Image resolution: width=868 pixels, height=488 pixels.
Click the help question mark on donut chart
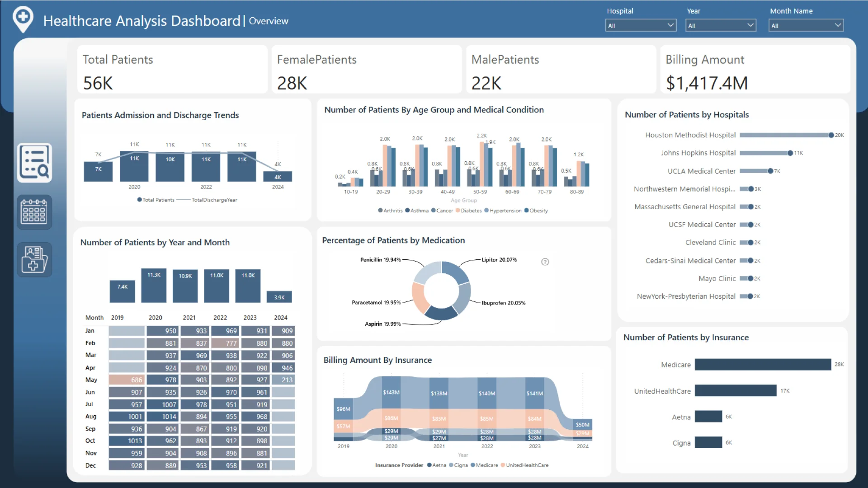[545, 262]
